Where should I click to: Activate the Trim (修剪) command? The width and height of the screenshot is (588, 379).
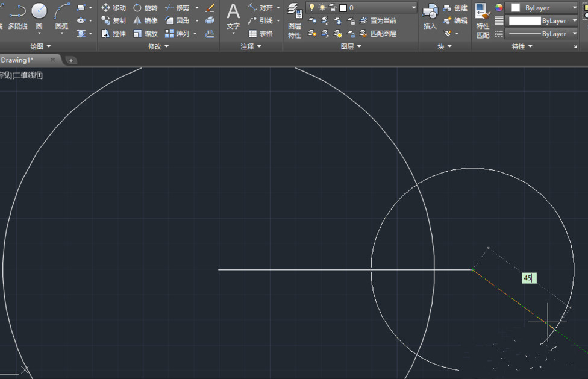(x=177, y=7)
